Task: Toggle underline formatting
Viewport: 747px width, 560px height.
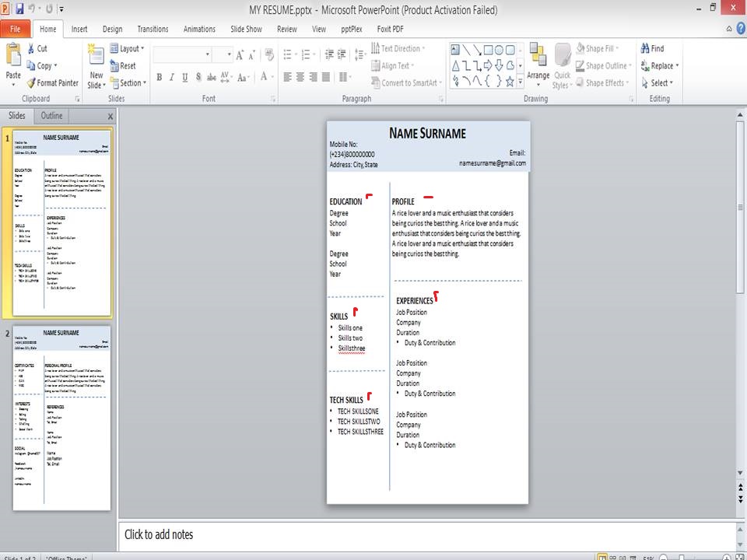Action: 184,78
